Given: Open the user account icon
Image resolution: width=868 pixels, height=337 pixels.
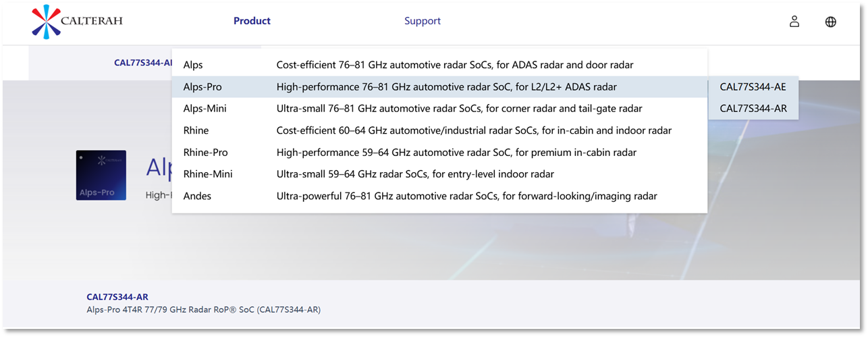Looking at the screenshot, I should (794, 22).
